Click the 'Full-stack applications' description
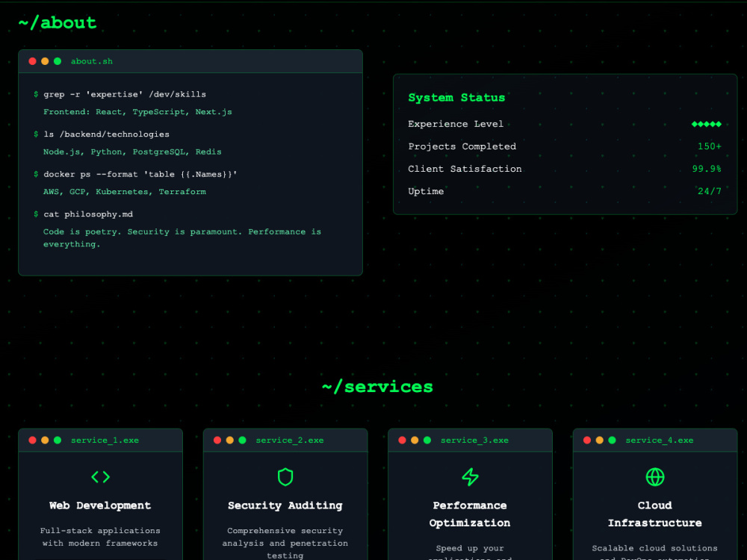Screen dimensions: 747x560 click(x=100, y=537)
